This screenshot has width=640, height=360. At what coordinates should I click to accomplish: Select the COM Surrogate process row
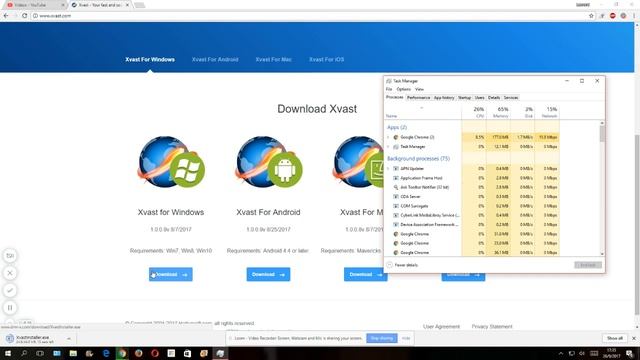pos(472,206)
